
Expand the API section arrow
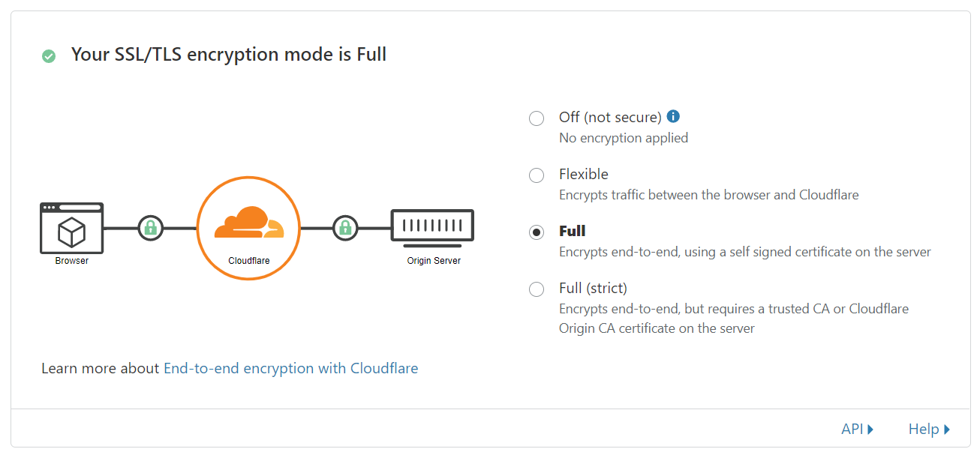pos(870,430)
